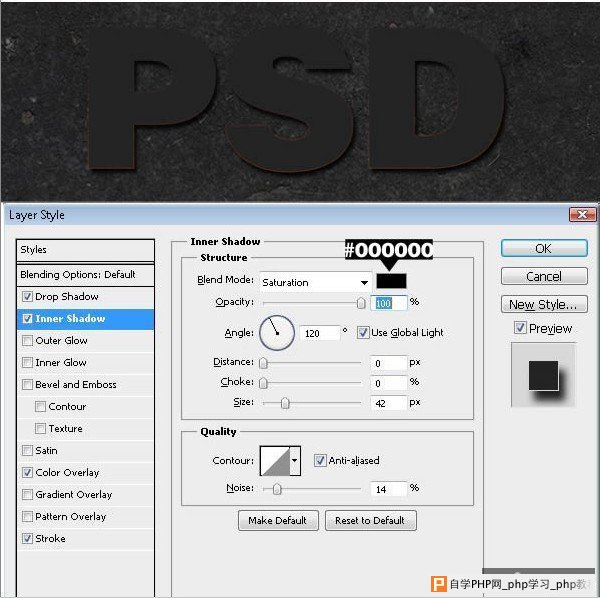Toggle the Color Overlay checkbox
The image size is (600, 598).
(27, 473)
